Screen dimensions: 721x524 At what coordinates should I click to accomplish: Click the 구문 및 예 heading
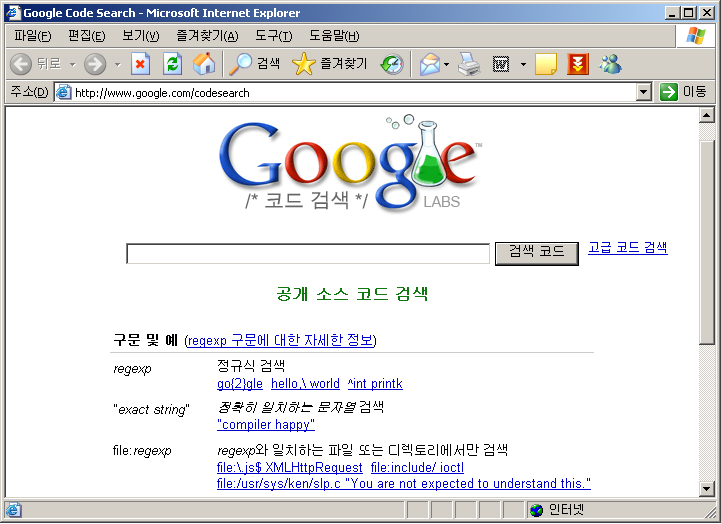(145, 341)
